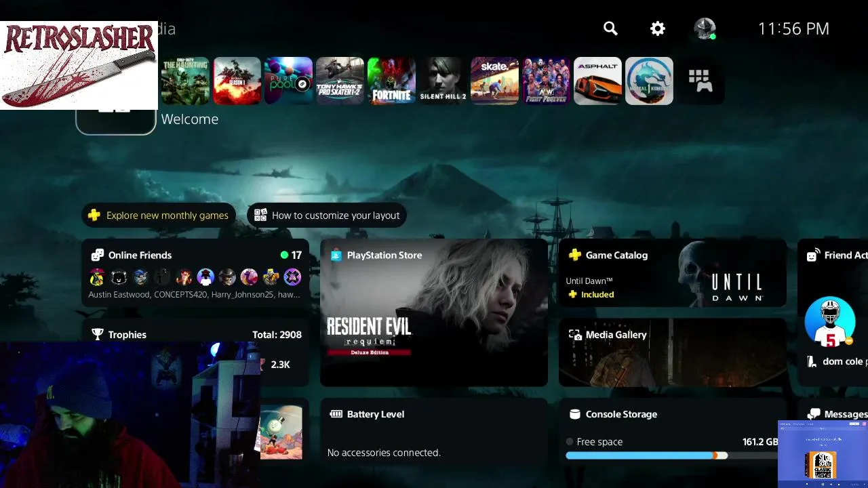Launch Tony Hawk's Pro Skater 1+2 tile
The height and width of the screenshot is (488, 868).
tap(340, 81)
